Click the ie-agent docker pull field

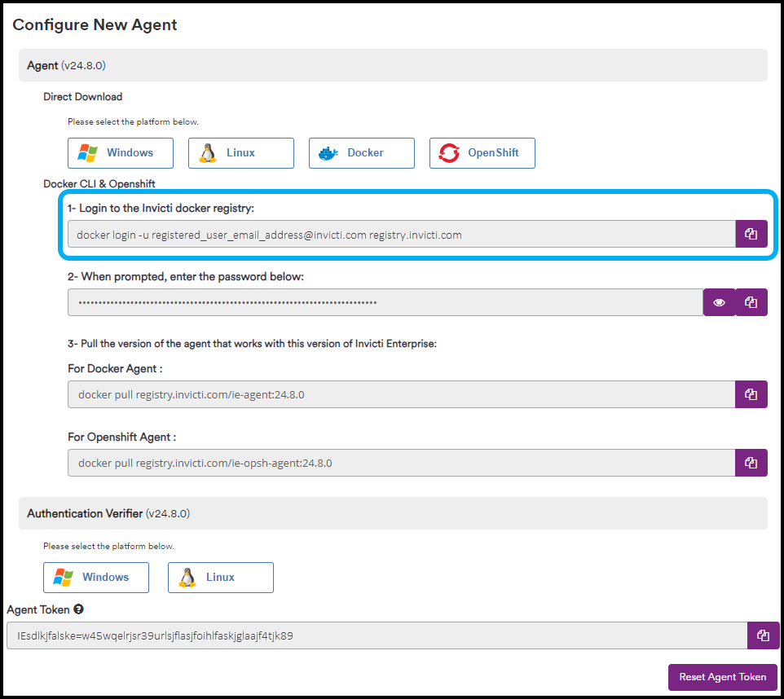pyautogui.click(x=402, y=394)
